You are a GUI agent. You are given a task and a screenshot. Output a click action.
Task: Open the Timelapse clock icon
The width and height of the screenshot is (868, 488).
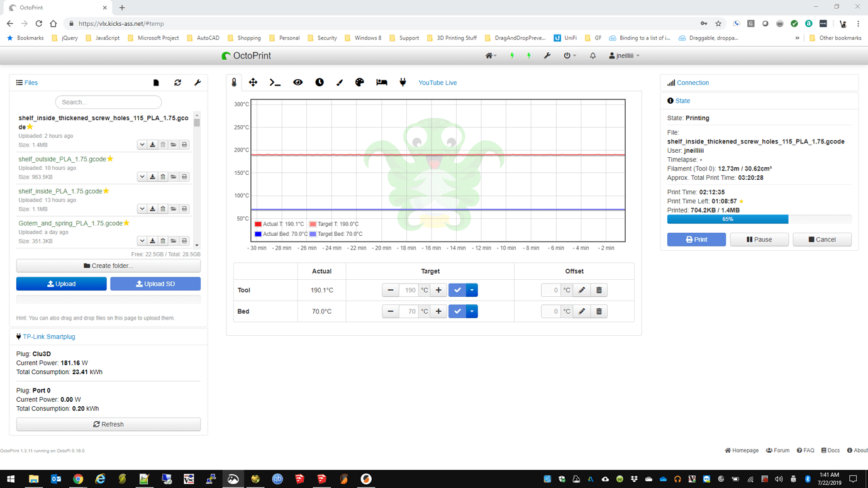coord(320,82)
